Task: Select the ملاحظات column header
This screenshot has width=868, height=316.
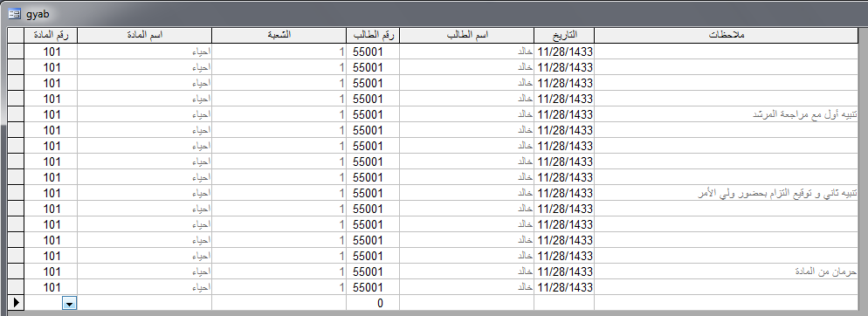Action: pyautogui.click(x=727, y=35)
